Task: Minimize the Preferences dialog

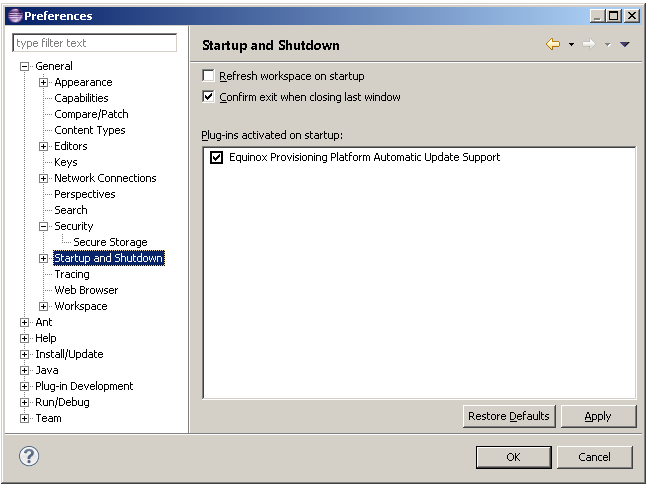Action: point(597,16)
